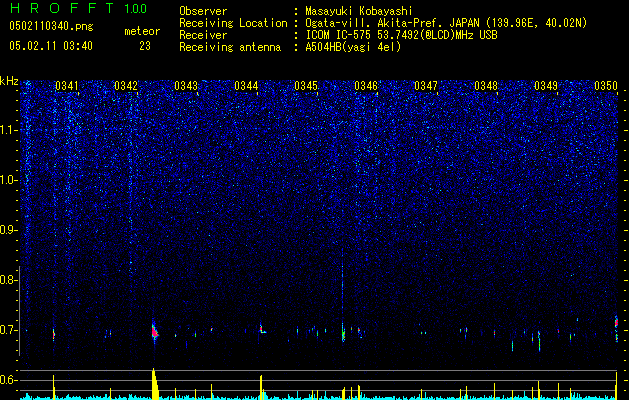Click the meteor count value 23

(x=145, y=46)
